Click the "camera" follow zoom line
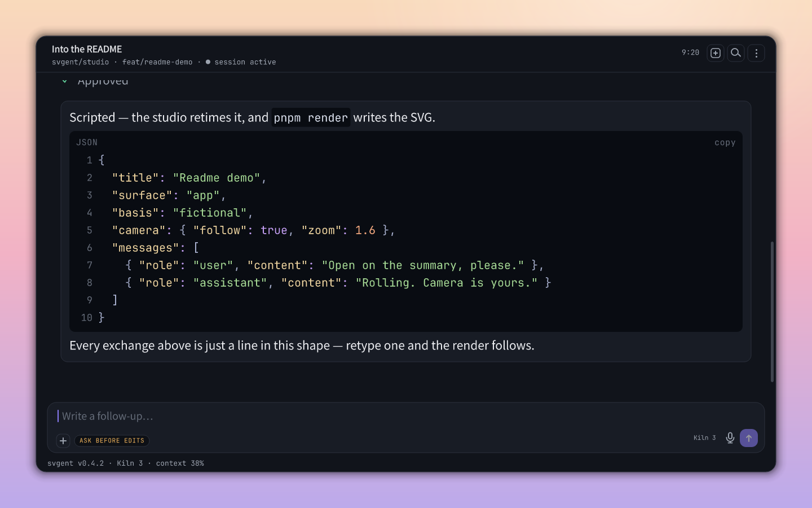 tap(253, 230)
